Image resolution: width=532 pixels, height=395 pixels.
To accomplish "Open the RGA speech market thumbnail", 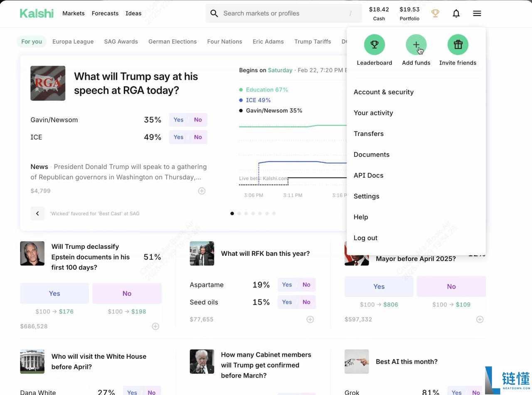I will point(48,83).
